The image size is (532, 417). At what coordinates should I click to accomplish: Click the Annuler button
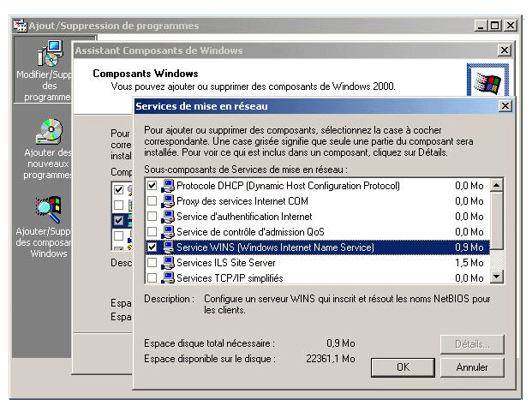(472, 367)
